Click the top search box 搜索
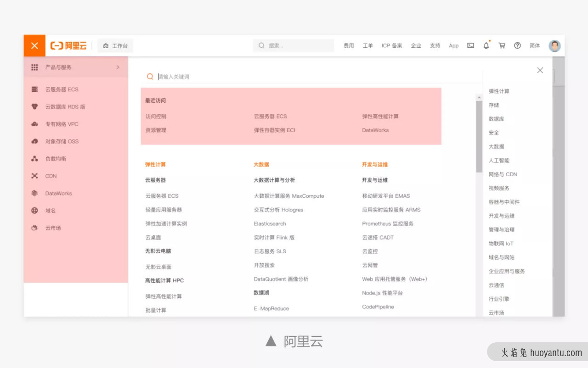The image size is (588, 368). (x=294, y=45)
